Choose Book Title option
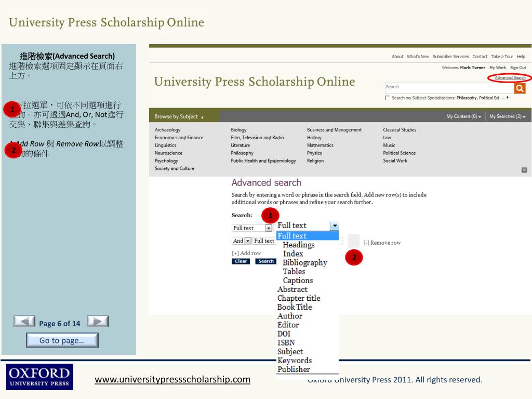 (295, 307)
